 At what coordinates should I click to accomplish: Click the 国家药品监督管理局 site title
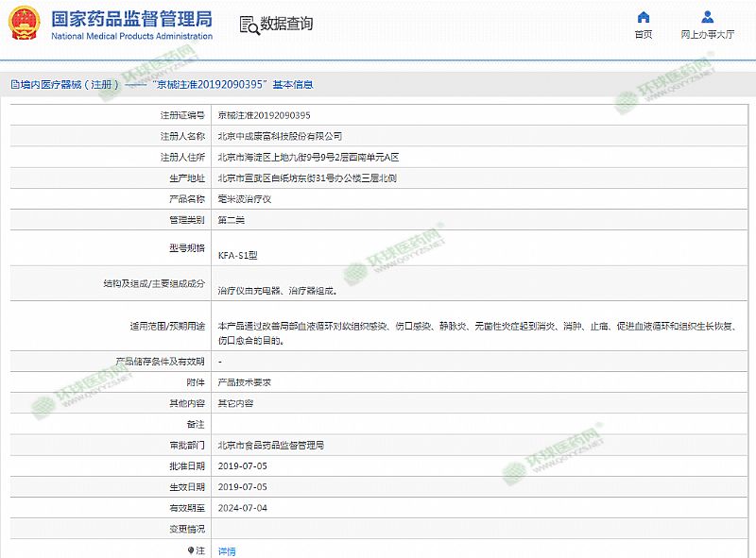pos(130,19)
